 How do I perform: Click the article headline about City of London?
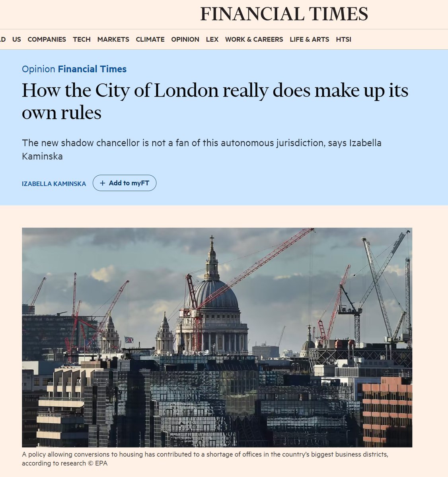(x=215, y=101)
